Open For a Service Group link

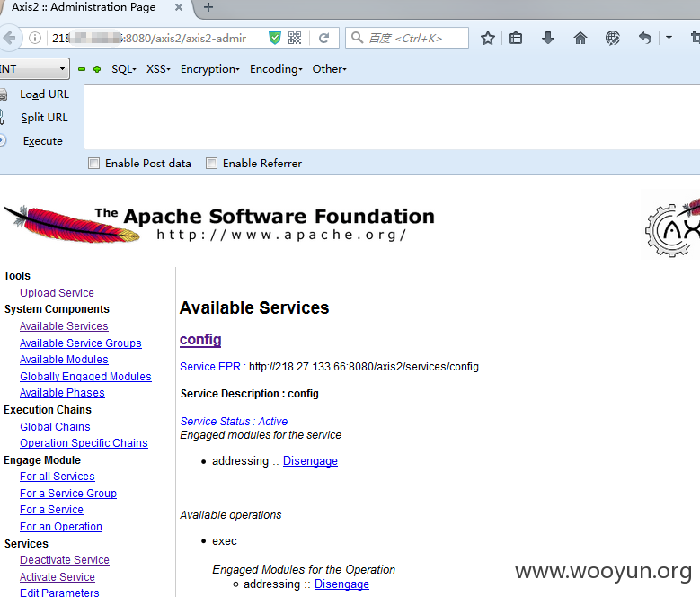[68, 494]
